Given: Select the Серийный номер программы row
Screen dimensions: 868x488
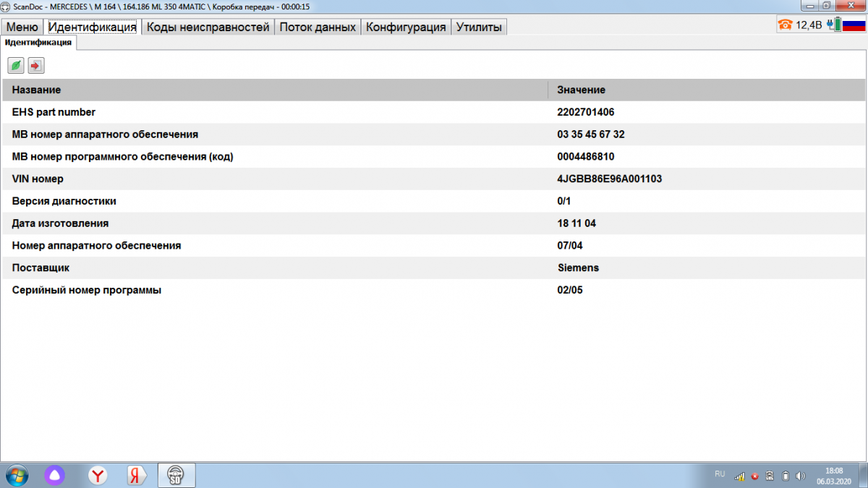Looking at the screenshot, I should tap(433, 290).
